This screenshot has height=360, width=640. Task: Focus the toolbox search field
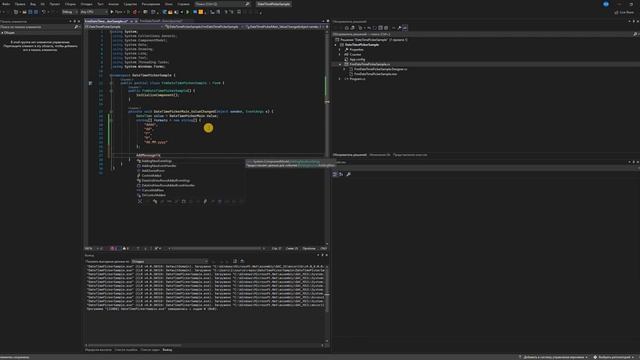pos(40,27)
